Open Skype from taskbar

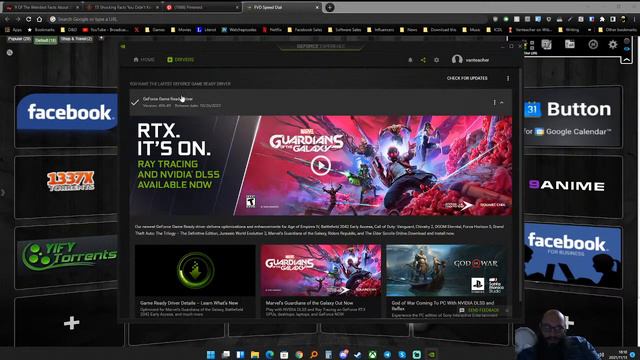click(x=402, y=355)
